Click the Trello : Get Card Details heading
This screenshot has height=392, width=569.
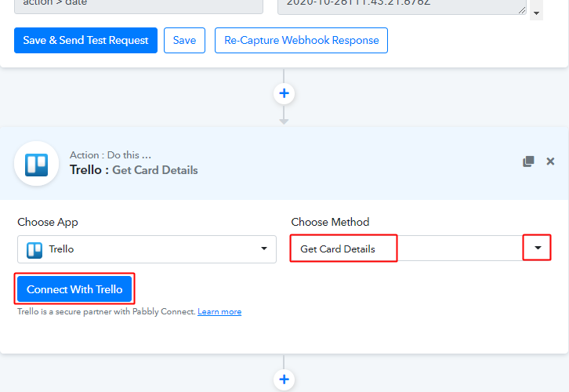tap(133, 170)
